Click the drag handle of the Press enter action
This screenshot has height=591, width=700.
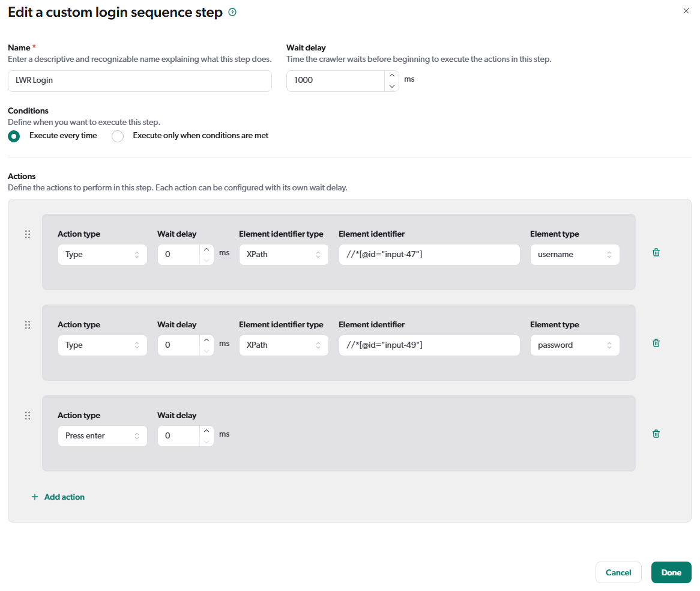point(27,415)
